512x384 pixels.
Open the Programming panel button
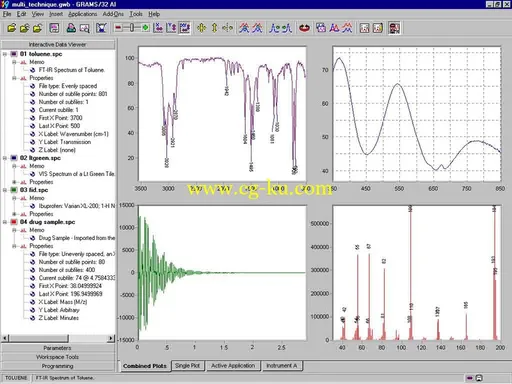57,366
